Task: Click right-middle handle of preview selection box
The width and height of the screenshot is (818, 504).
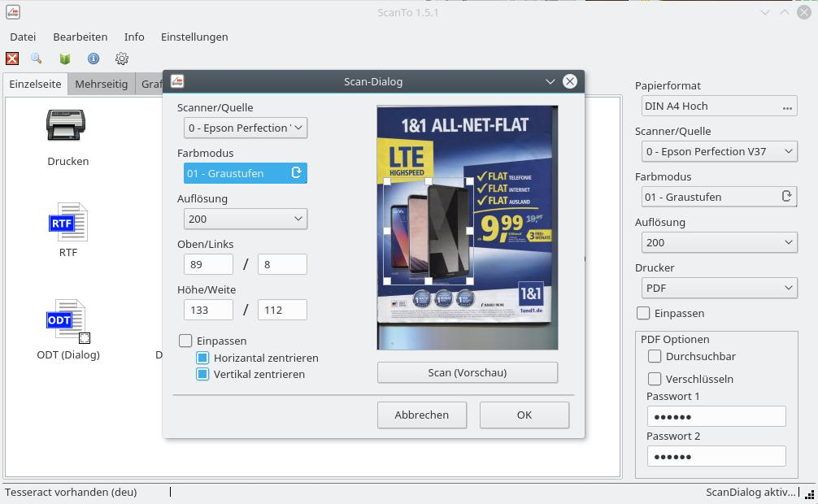Action: (469, 231)
